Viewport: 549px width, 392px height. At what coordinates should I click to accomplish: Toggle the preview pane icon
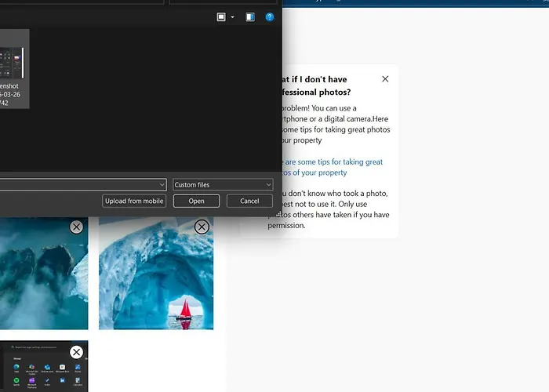point(250,16)
